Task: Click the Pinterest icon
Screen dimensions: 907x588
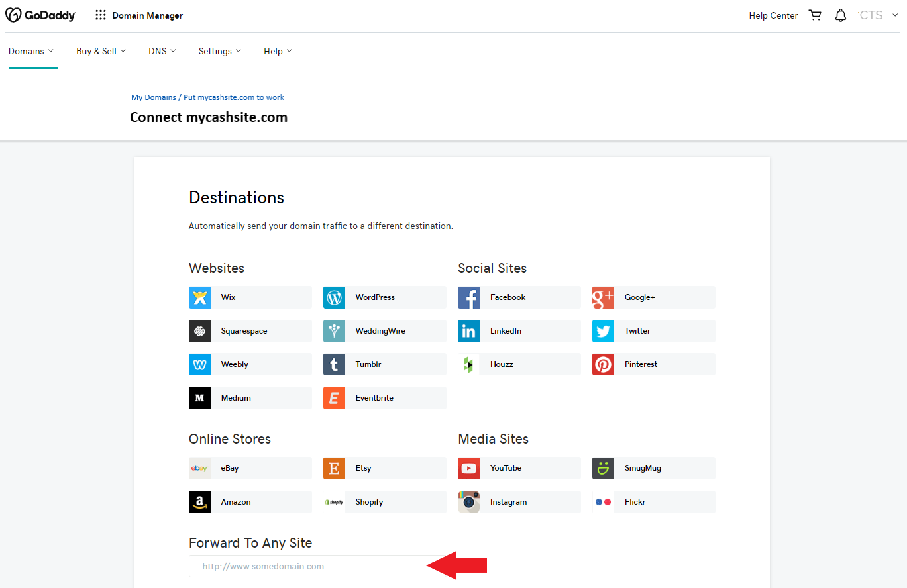Action: click(x=603, y=364)
